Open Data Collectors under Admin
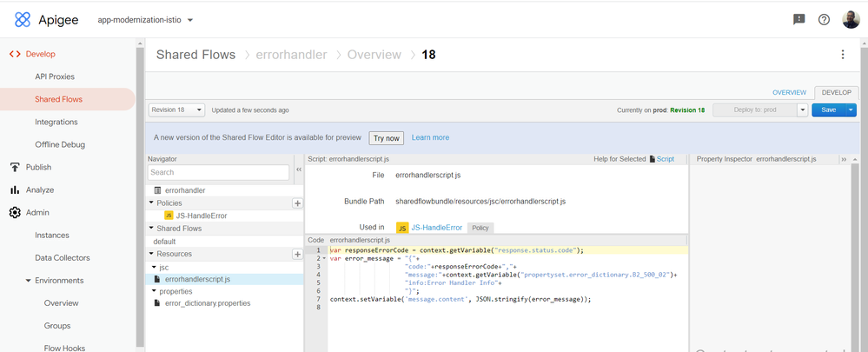 click(62, 258)
